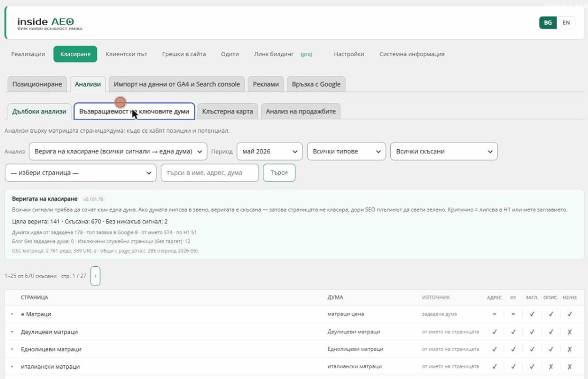This screenshot has height=379, width=588.
Task: Switch to the Позициониране tab
Action: pos(37,84)
